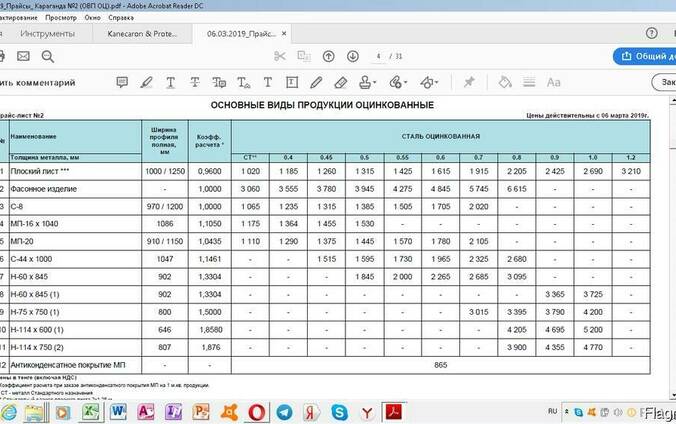The image size is (676, 424).
Task: Open Telegram from the taskbar
Action: [284, 412]
